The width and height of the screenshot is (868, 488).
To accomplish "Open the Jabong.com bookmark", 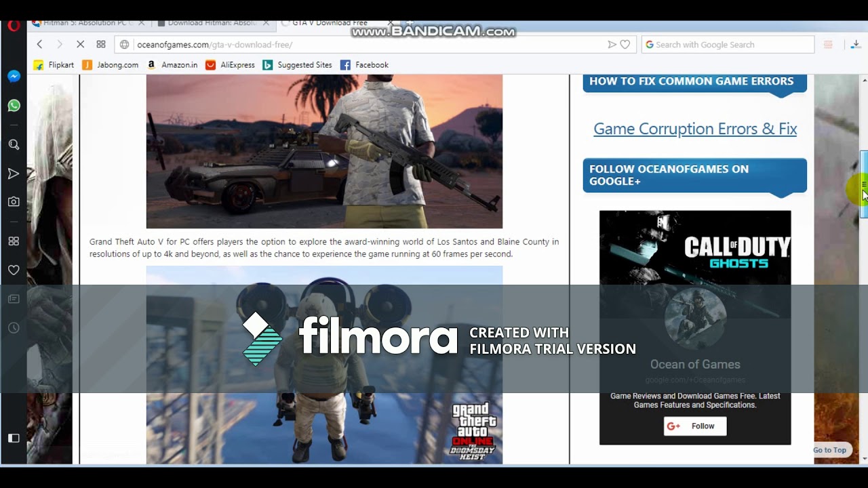I will coord(110,65).
